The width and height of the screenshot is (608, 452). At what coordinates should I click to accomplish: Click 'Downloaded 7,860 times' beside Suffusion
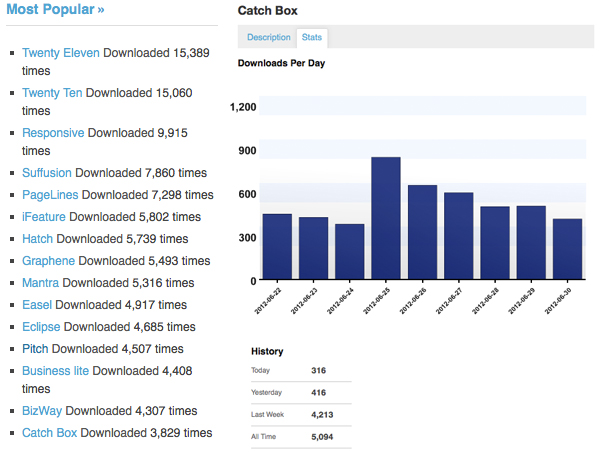141,173
